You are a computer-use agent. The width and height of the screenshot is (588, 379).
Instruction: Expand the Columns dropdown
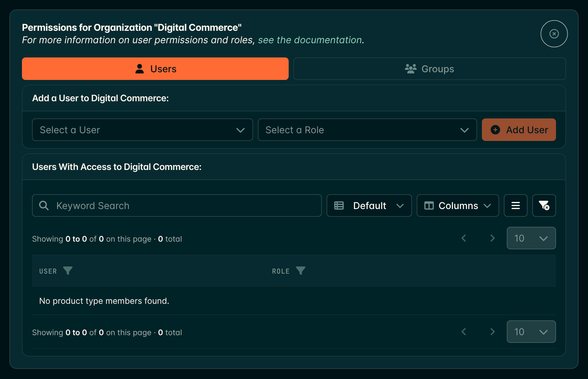pyautogui.click(x=458, y=205)
